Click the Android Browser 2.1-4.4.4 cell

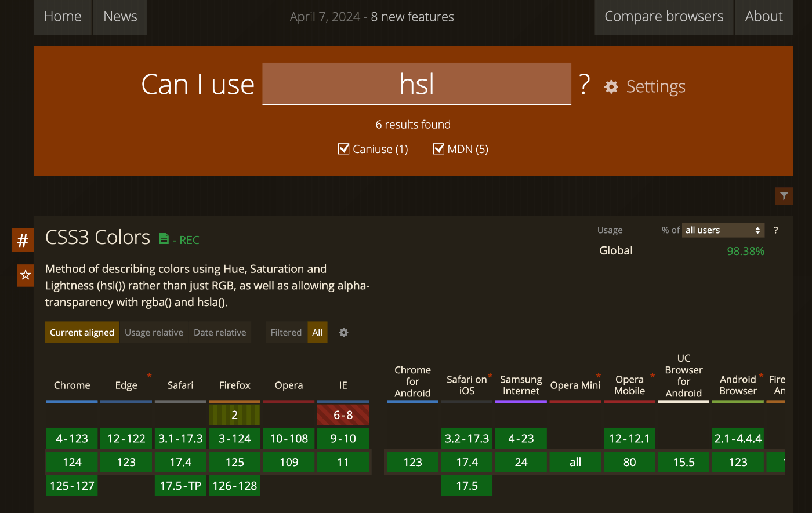(x=738, y=439)
